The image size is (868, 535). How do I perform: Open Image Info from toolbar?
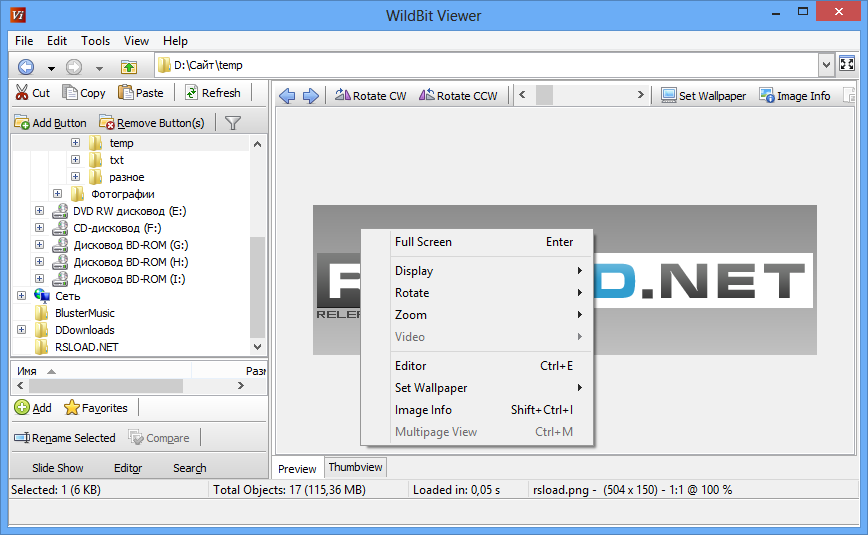coord(794,96)
